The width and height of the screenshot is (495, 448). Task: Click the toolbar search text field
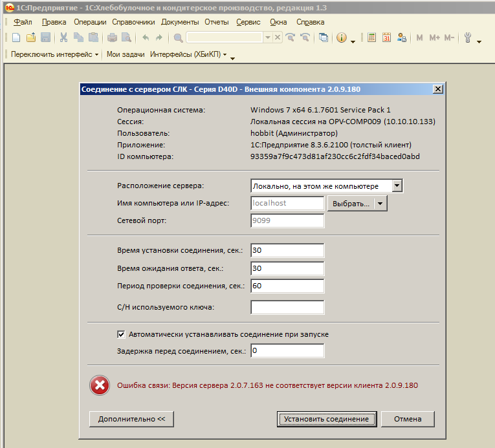click(225, 37)
